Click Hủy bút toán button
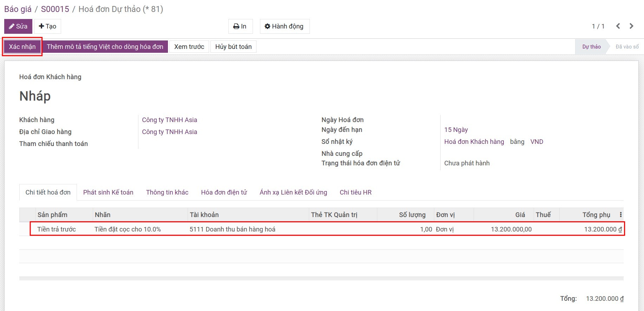 pos(233,47)
